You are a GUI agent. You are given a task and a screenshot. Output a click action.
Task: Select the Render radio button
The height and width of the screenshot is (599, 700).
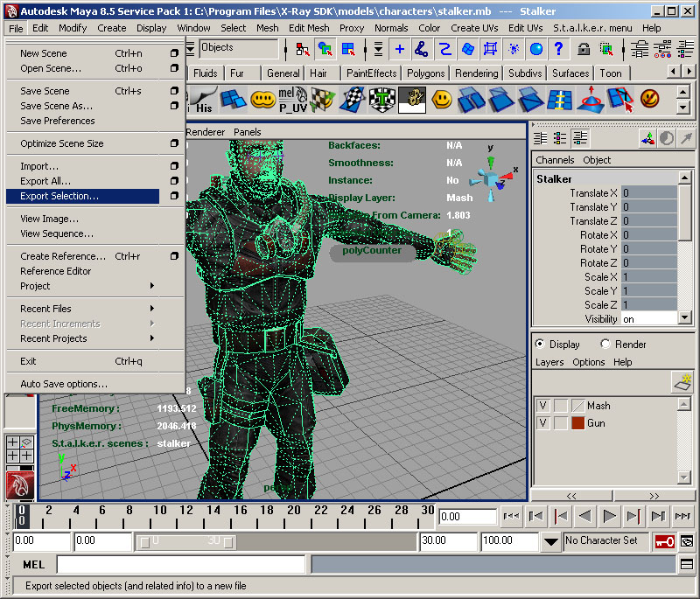pos(605,344)
